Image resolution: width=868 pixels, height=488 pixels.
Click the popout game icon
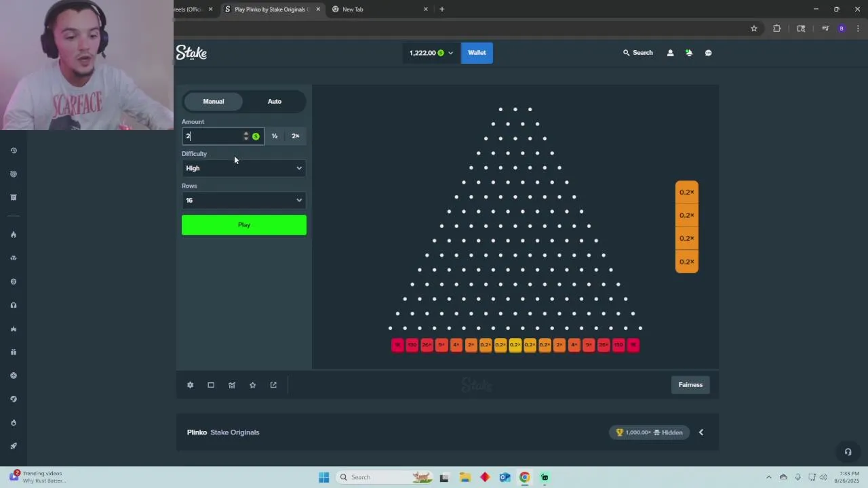pyautogui.click(x=273, y=385)
